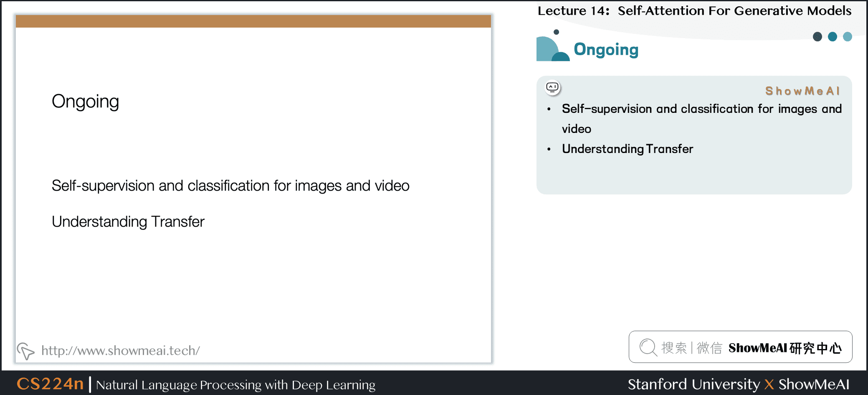Click the teal 'Ongoing' heading on right
868x395 pixels.
(606, 50)
